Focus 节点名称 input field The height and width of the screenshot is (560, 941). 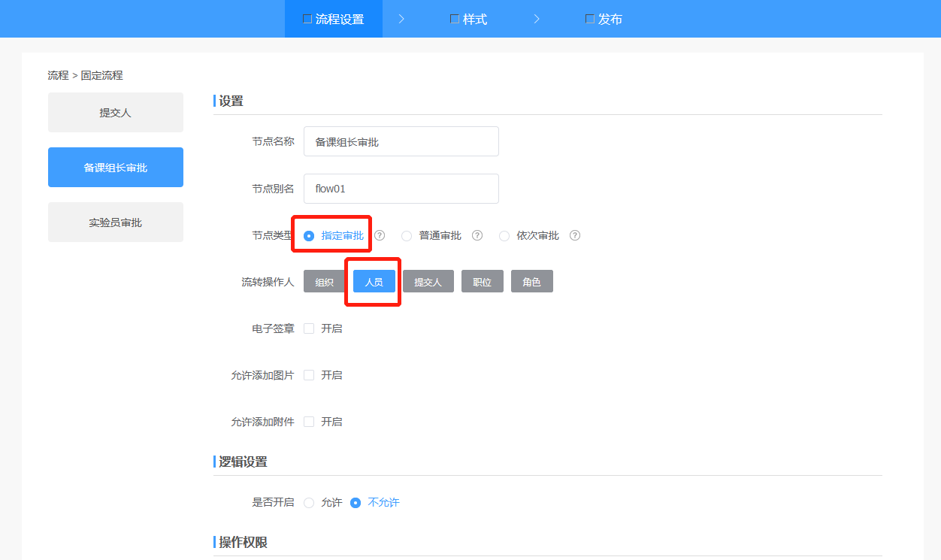pyautogui.click(x=401, y=141)
